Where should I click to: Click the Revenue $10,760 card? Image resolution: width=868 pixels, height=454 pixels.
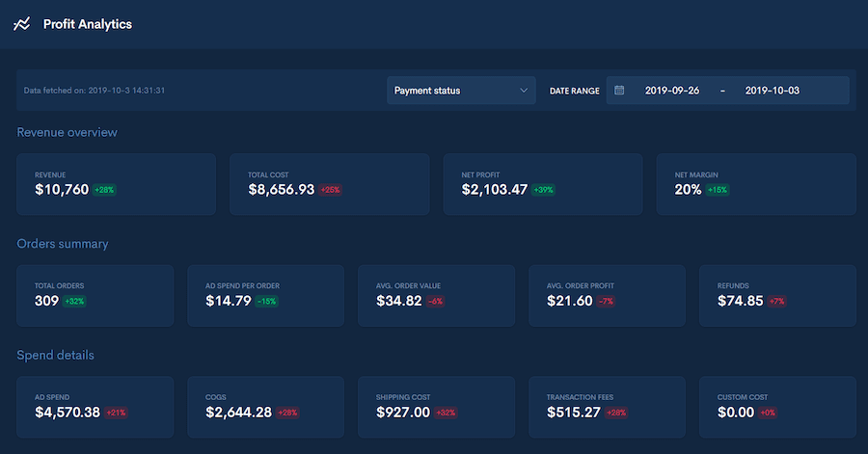tap(116, 184)
